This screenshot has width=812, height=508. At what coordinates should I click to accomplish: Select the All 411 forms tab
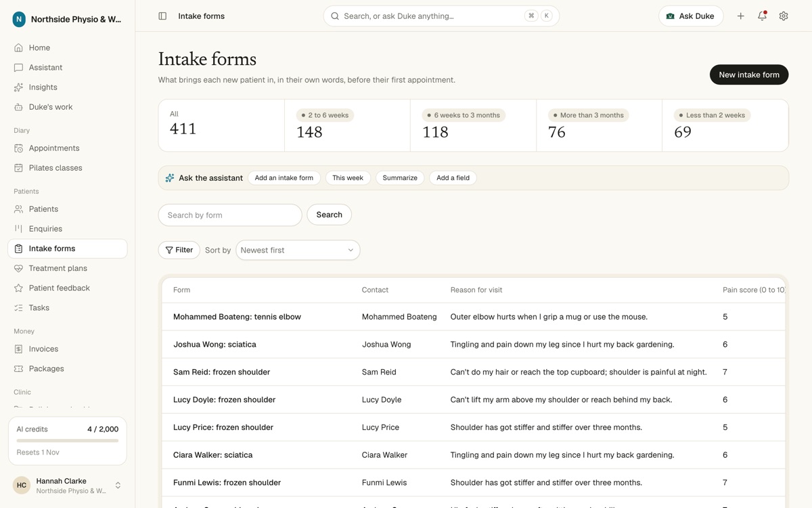pyautogui.click(x=221, y=125)
